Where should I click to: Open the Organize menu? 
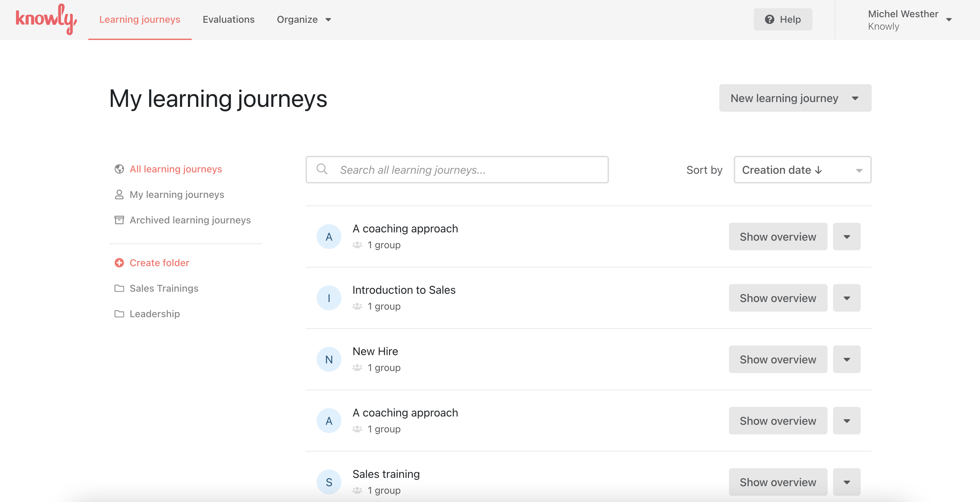(303, 19)
